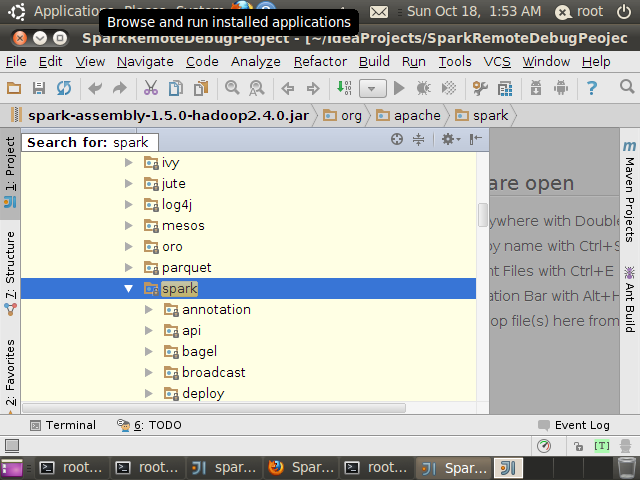Toggle the Structure side tab

coord(10,273)
